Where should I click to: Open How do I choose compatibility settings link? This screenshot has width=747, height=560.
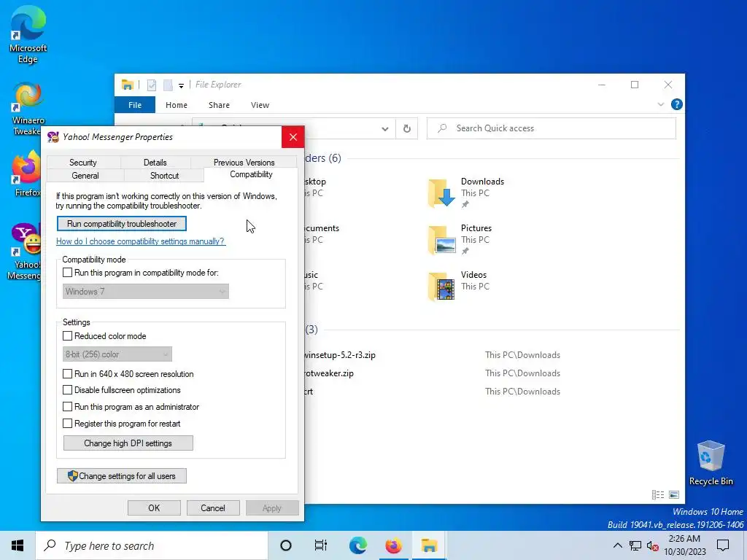(x=141, y=241)
